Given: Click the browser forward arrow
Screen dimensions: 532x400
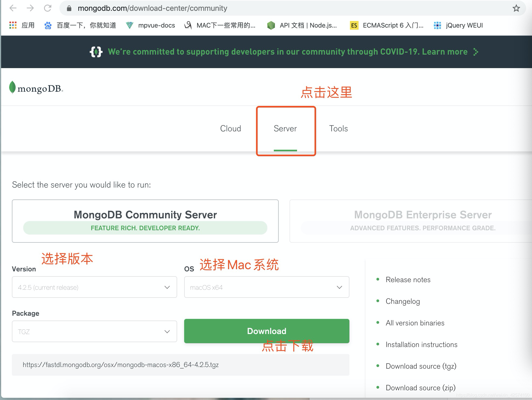Looking at the screenshot, I should pos(30,8).
